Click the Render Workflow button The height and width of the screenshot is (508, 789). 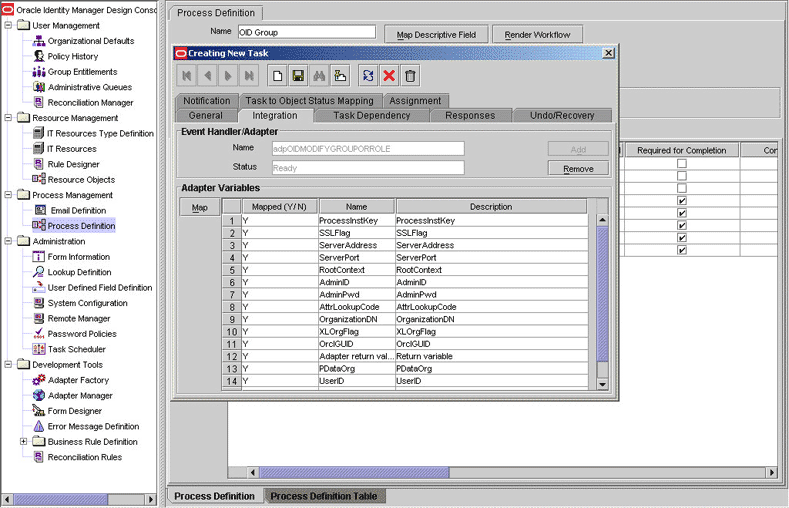(x=537, y=35)
